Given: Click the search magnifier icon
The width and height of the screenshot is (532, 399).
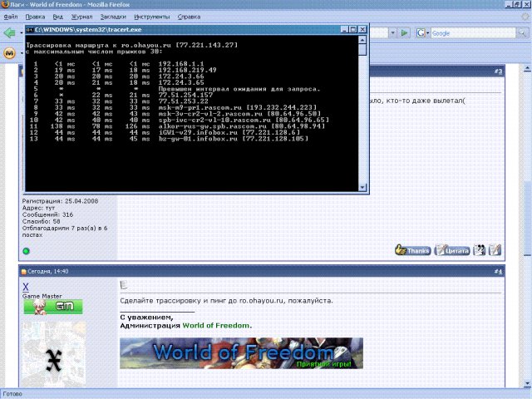Looking at the screenshot, I should [522, 33].
